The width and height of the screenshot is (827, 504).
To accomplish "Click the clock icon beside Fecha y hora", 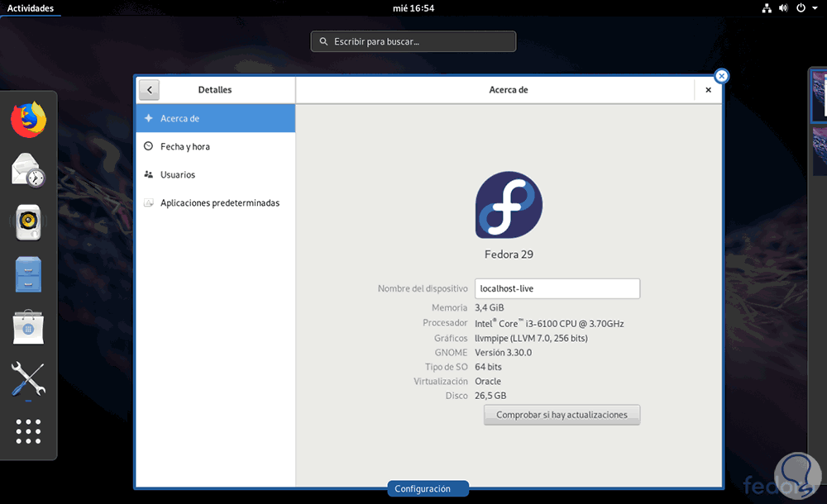I will click(x=149, y=146).
